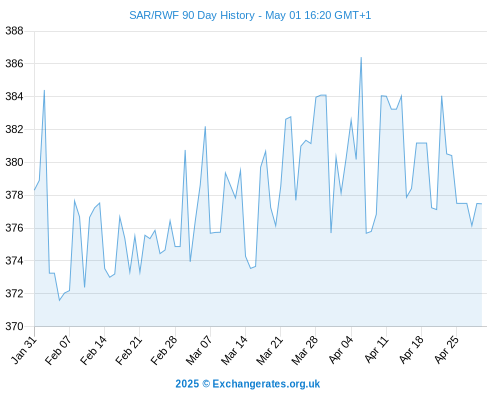Click the early February peak above 384
Screen dimensions: 495x400
pyautogui.click(x=44, y=91)
